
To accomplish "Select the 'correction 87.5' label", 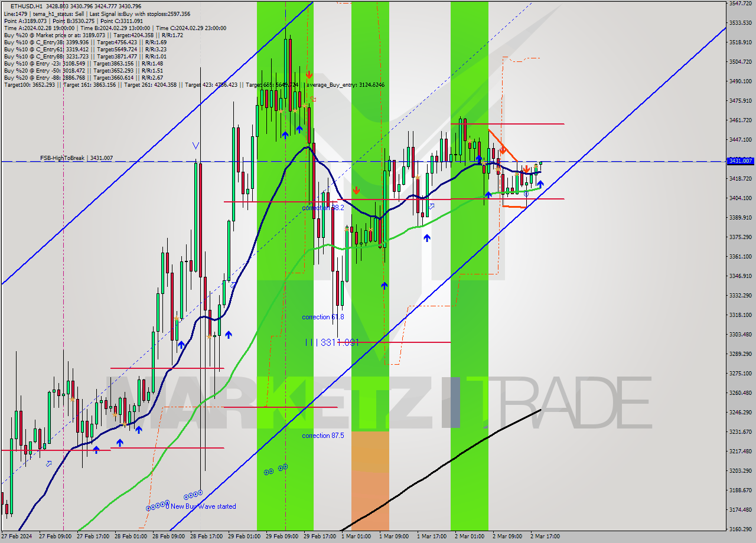I will 322,436.
